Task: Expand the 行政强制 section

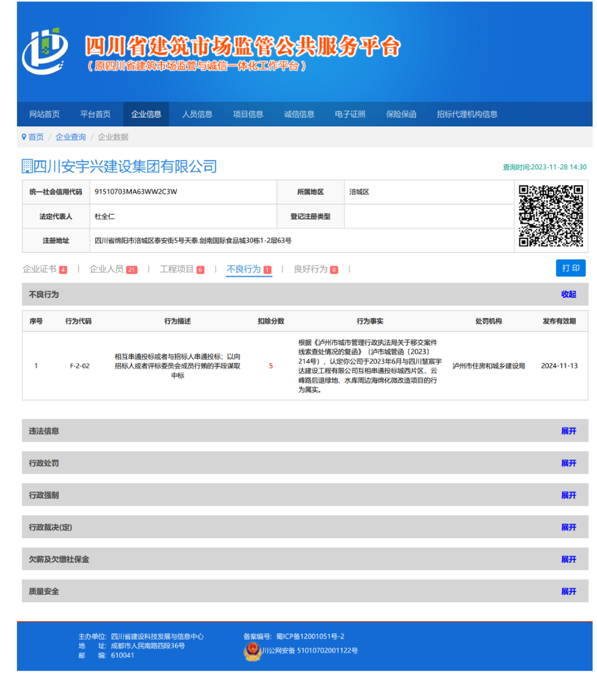Action: (569, 495)
